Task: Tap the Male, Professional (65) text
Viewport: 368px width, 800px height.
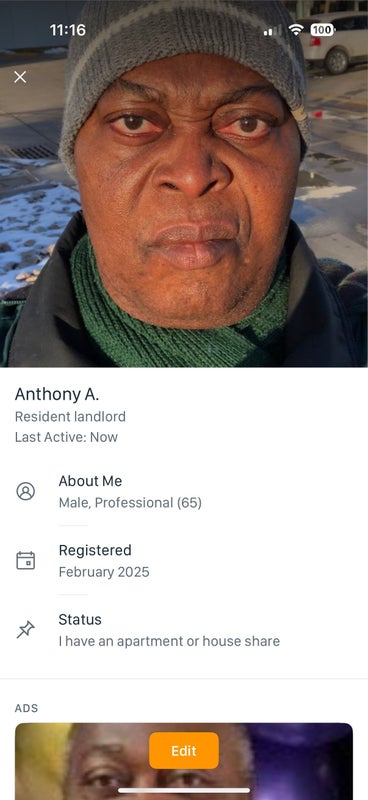Action: click(x=130, y=503)
